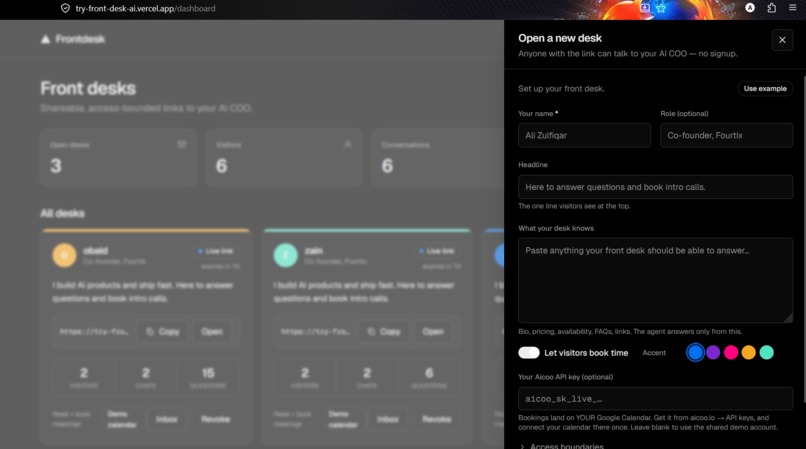Click the 'Set up your front desk.' text
This screenshot has width=806, height=449.
[x=561, y=88]
